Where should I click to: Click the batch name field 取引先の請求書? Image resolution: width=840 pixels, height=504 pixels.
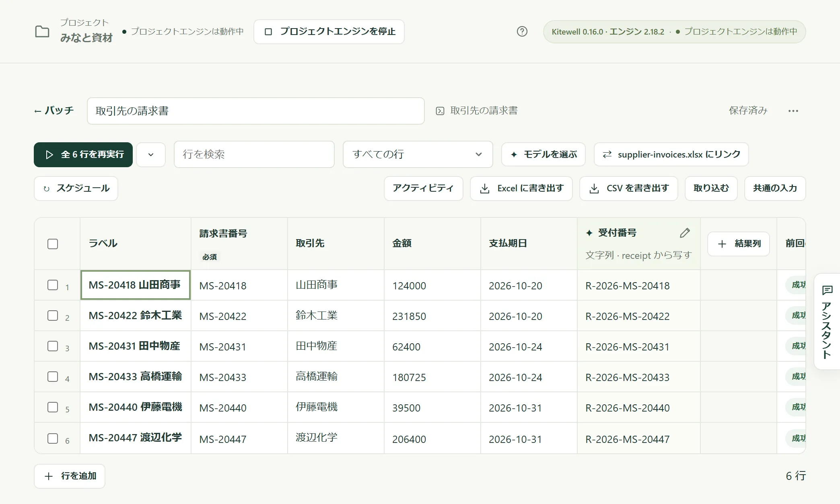pyautogui.click(x=255, y=111)
